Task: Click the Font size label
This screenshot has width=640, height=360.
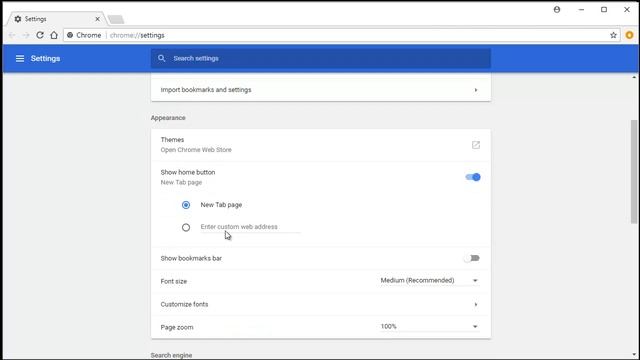Action: coord(174,281)
